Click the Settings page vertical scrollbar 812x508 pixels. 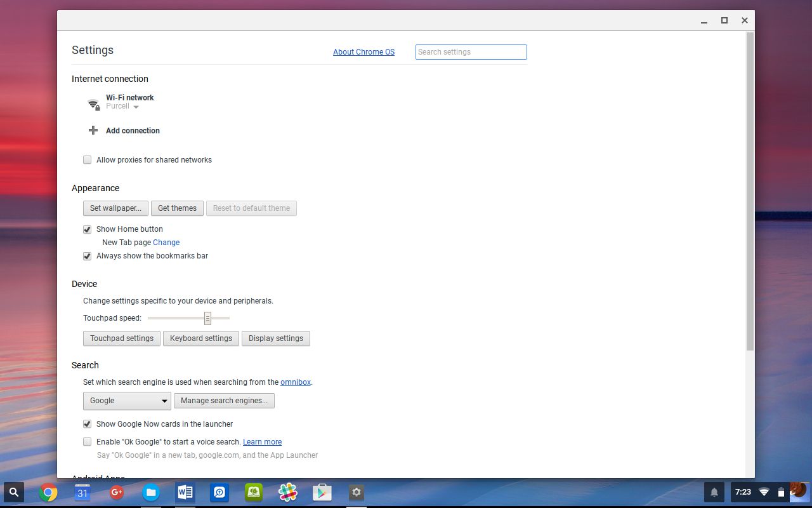pos(750,190)
